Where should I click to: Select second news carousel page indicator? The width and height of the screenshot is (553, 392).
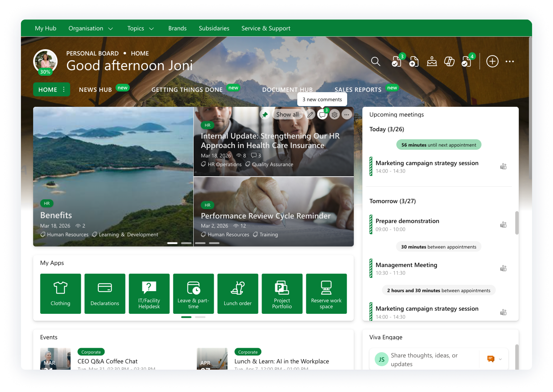(x=186, y=243)
